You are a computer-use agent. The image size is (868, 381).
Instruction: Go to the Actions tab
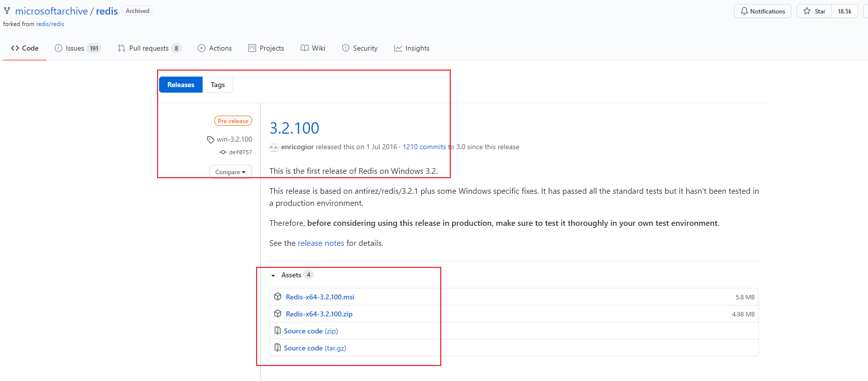tap(215, 48)
